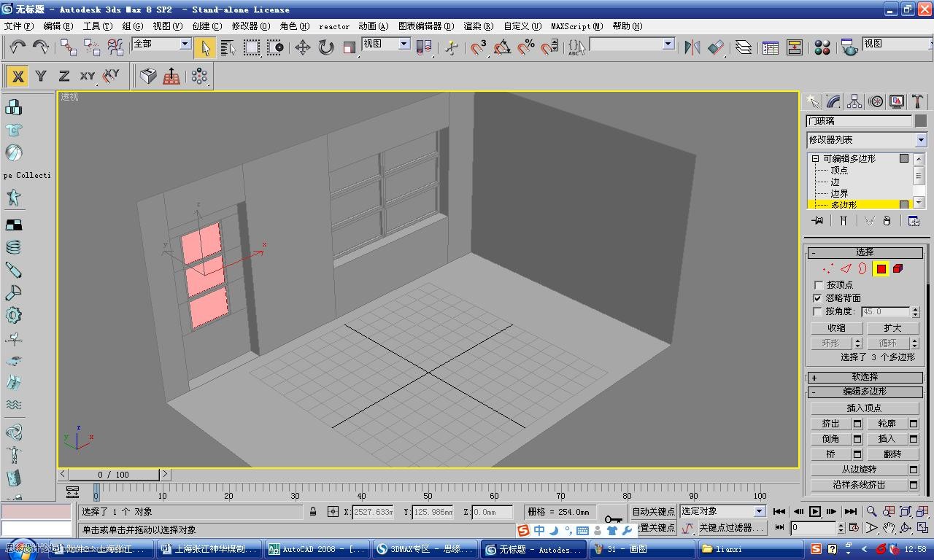Select Polygon sub-object level red square

(x=881, y=269)
